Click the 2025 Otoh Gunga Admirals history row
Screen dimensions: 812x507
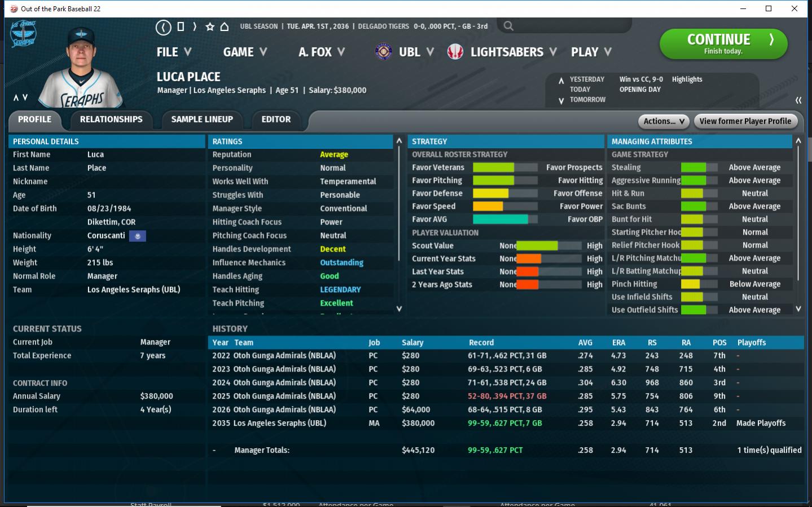click(506, 396)
